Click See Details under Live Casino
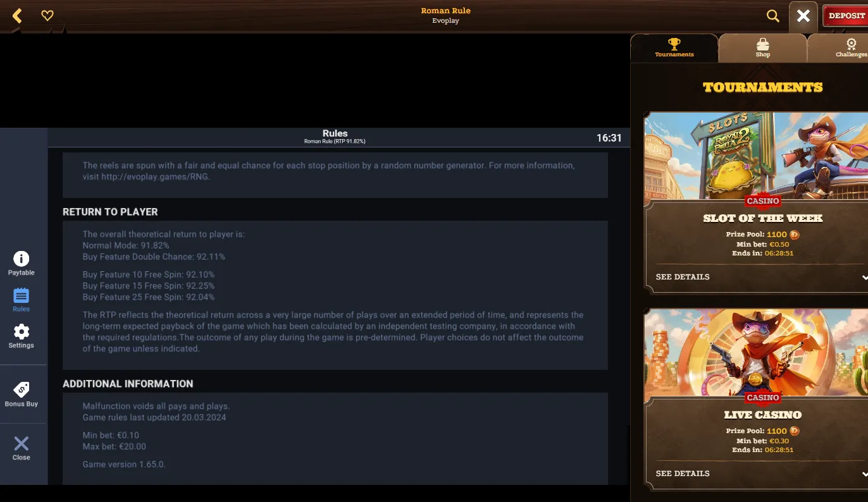 click(x=683, y=474)
